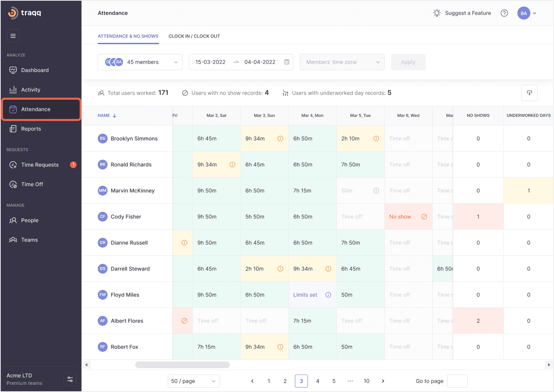Image resolution: width=554 pixels, height=392 pixels.
Task: Click the start date 15-03-2022 field
Action: point(210,62)
